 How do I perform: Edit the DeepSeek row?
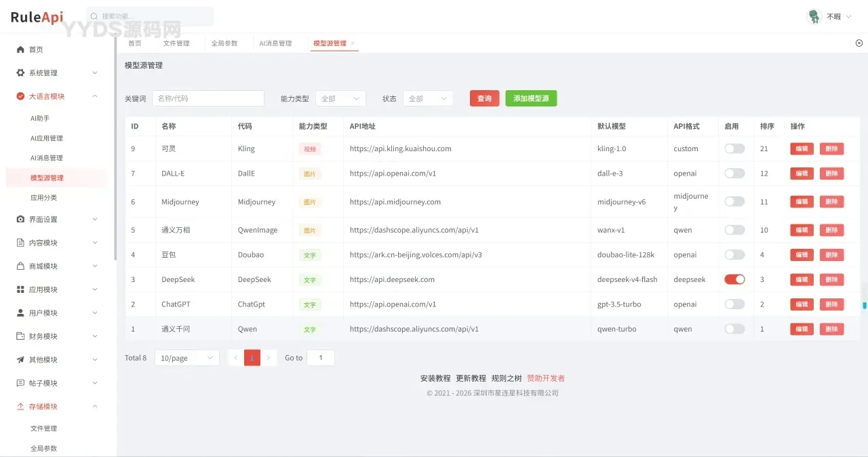(x=802, y=279)
